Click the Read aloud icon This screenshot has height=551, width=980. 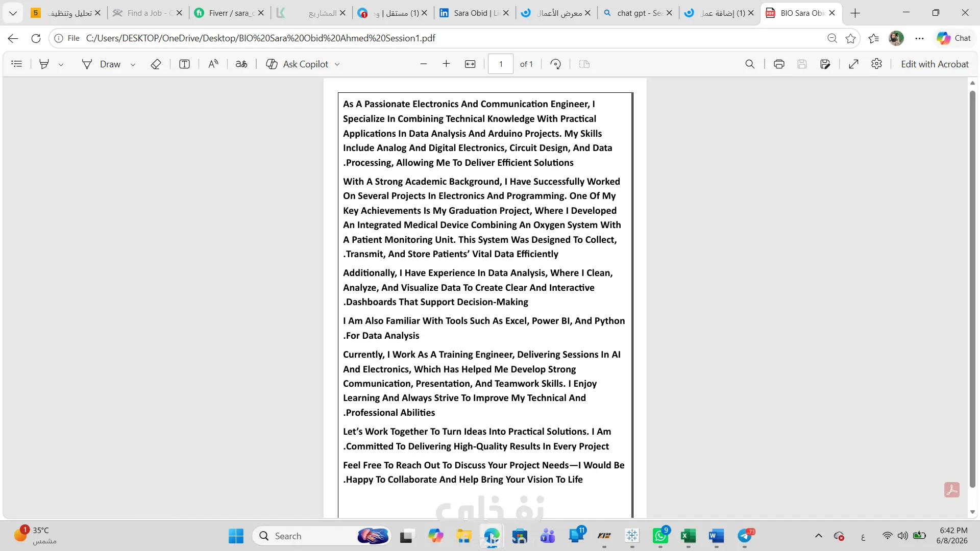coord(213,64)
